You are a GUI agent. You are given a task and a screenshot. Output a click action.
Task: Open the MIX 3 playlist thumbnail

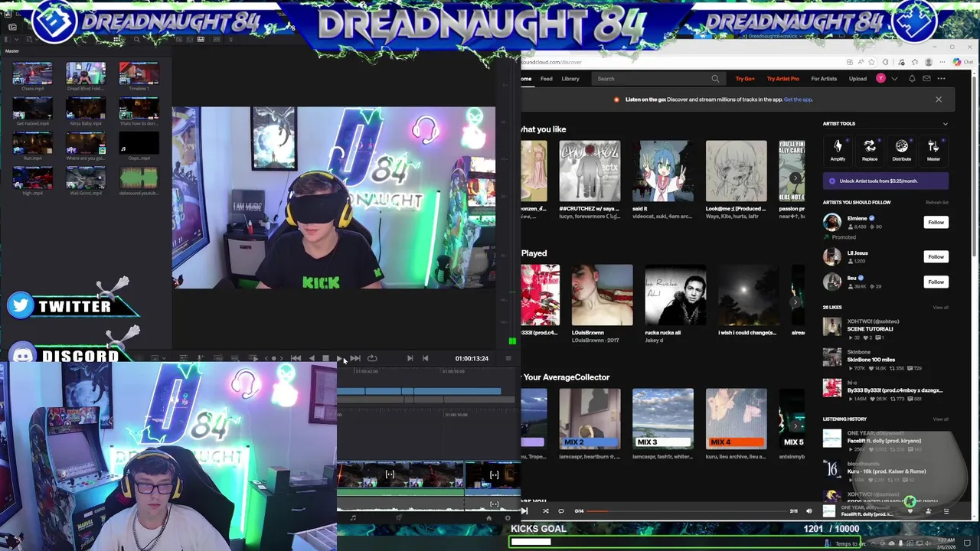tap(663, 419)
